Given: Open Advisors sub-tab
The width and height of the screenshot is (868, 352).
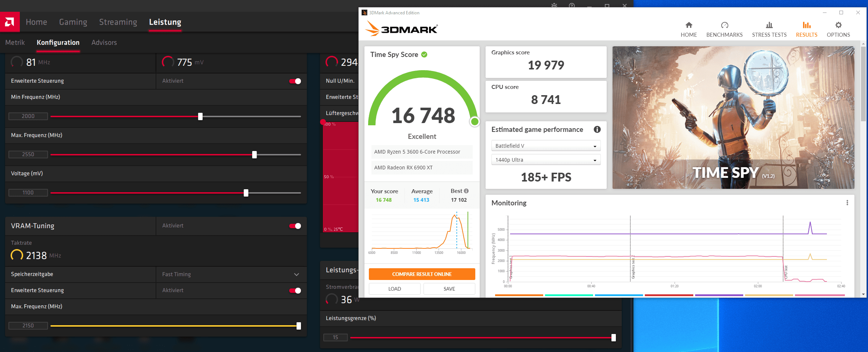Looking at the screenshot, I should 104,43.
